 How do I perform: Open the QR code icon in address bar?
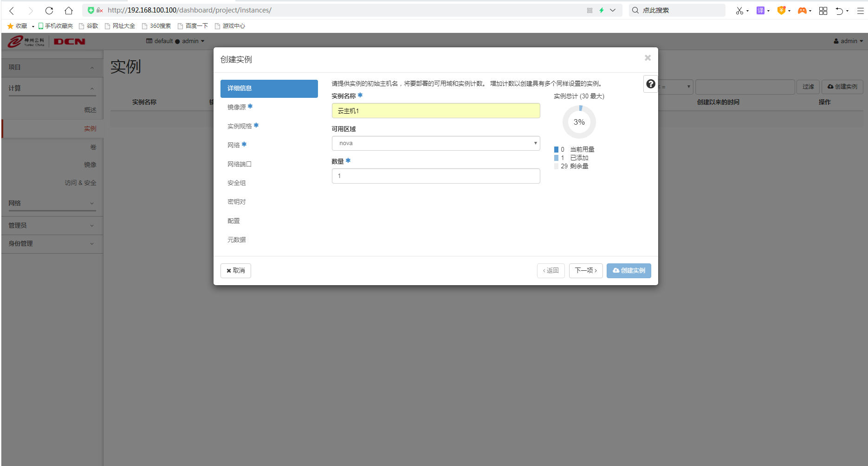tap(589, 10)
